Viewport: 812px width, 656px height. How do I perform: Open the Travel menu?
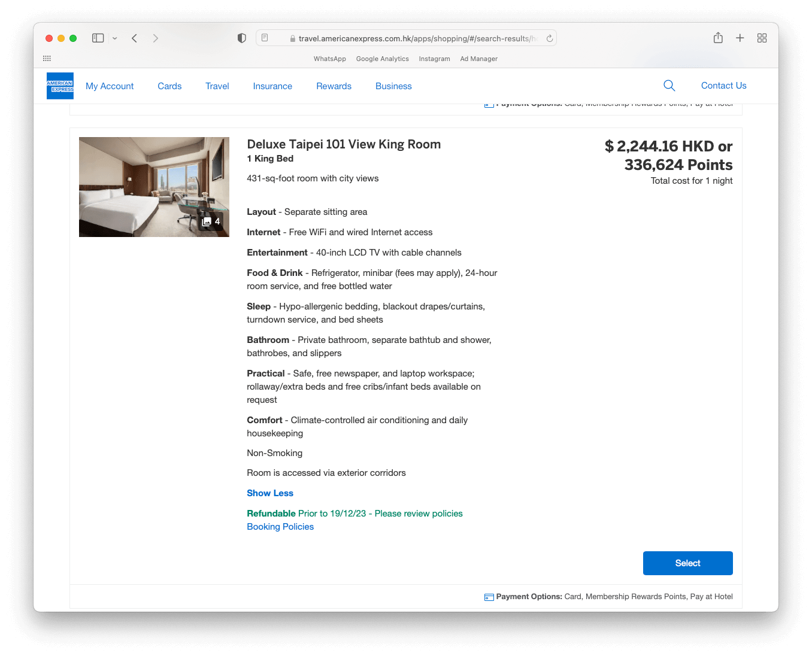[x=217, y=86]
